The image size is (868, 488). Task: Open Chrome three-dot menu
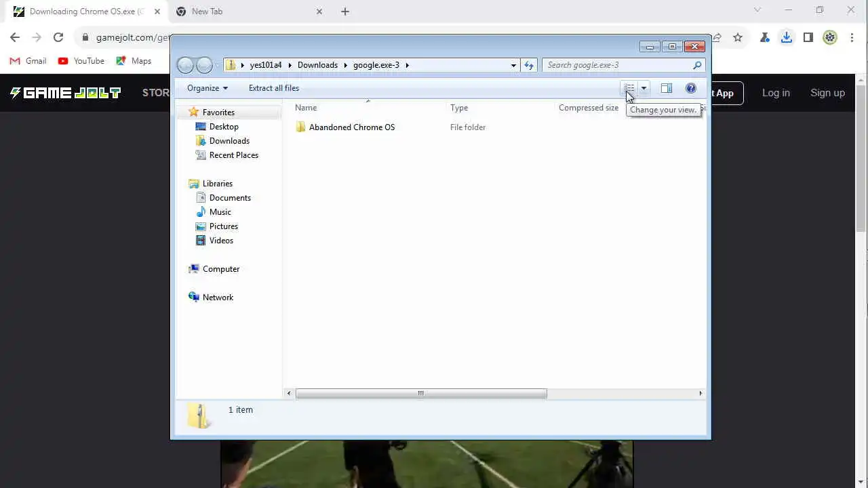click(x=852, y=38)
